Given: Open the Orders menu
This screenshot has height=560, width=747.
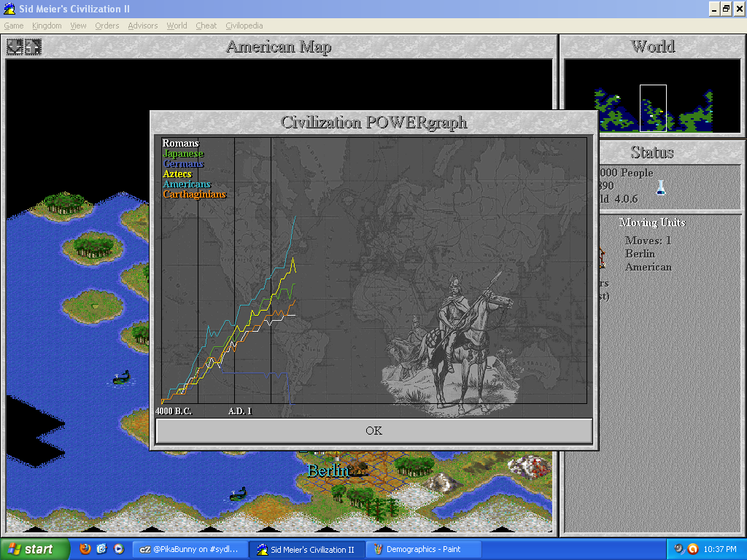Looking at the screenshot, I should 107,26.
